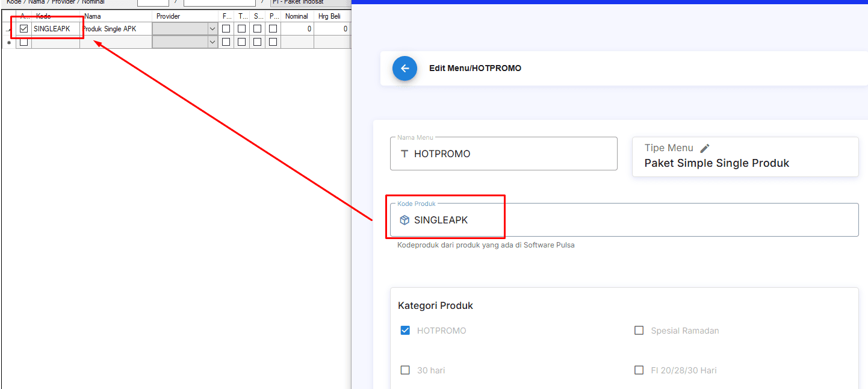868x389 pixels.
Task: Click the Nominal cell of SINGLEAPK row
Action: (x=297, y=29)
